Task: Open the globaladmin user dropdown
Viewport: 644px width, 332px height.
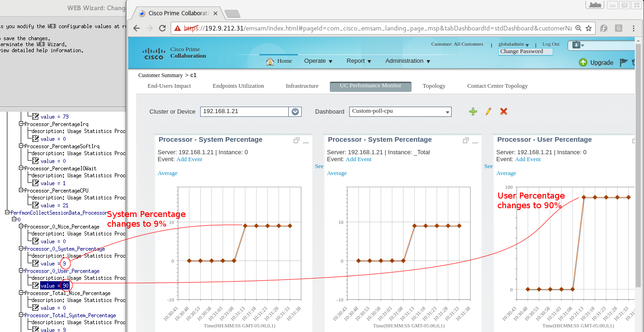Action: (527, 45)
